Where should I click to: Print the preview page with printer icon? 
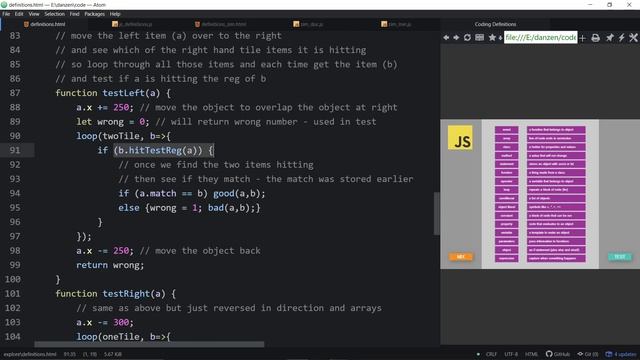tap(596, 38)
